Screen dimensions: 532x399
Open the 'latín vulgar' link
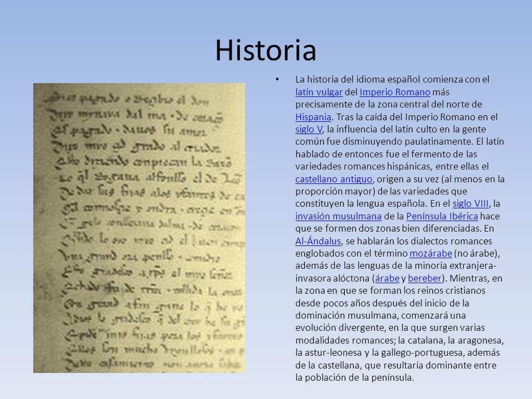click(x=319, y=93)
